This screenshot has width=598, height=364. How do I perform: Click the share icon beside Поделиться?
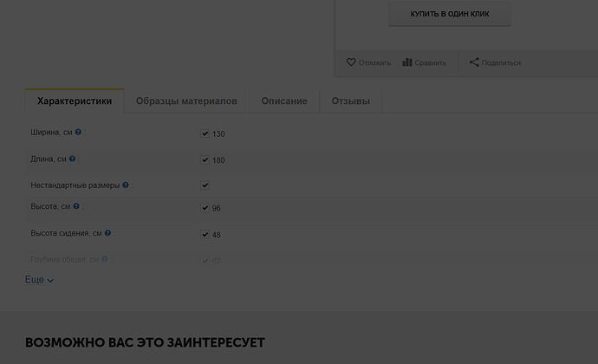coord(474,62)
